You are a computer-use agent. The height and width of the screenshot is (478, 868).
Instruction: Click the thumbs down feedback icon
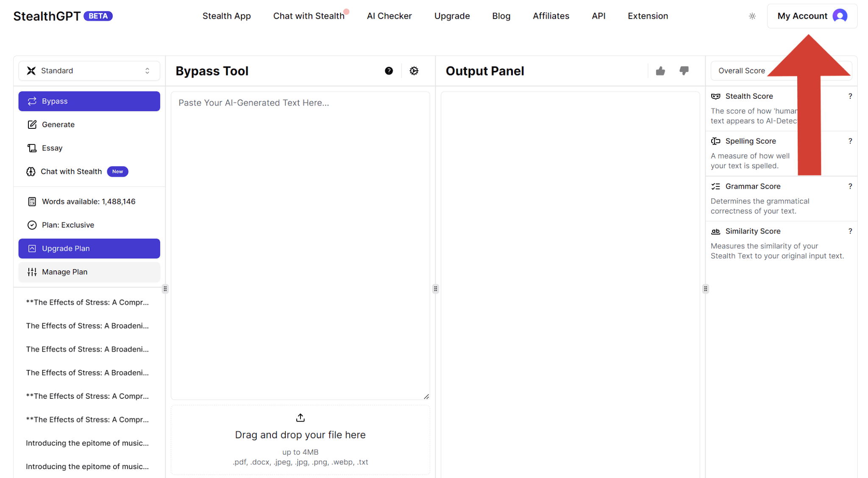(684, 71)
